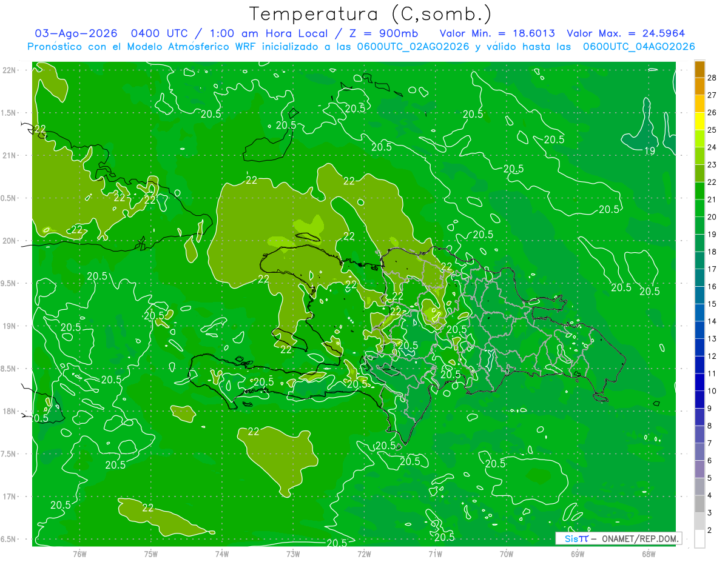728x562 pixels.
Task: Click valid-until time "0600UTC_04AGO2026"
Action: pos(639,47)
